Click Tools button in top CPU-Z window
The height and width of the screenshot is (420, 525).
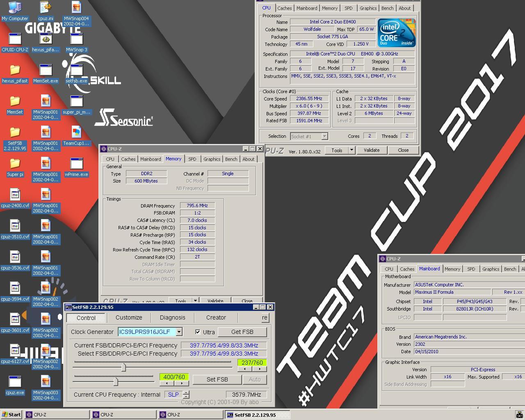tap(337, 150)
